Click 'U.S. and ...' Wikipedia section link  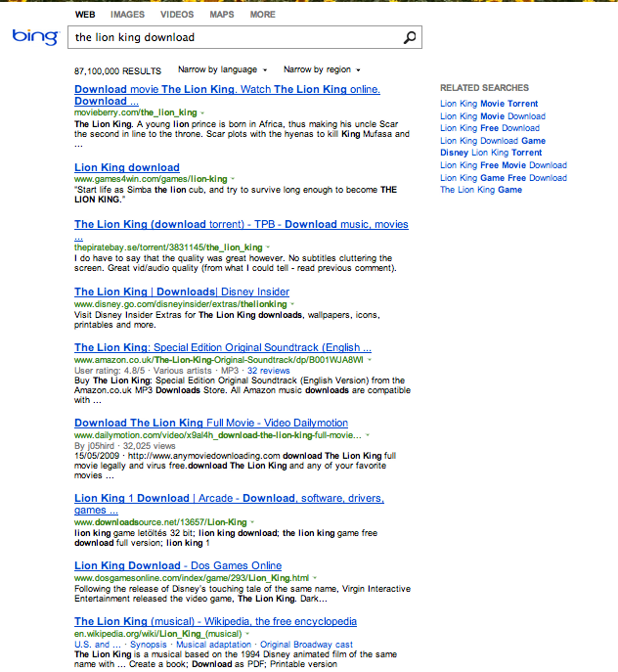98,645
